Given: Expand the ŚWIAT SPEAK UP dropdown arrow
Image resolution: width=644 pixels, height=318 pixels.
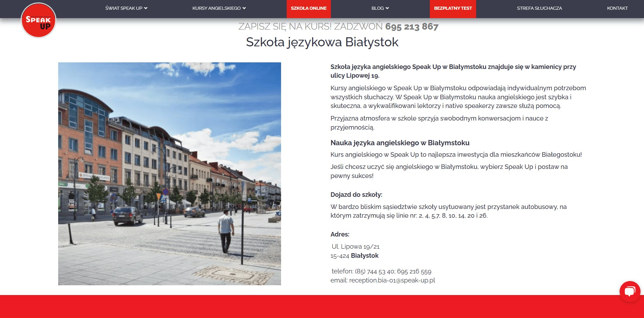Looking at the screenshot, I should pyautogui.click(x=146, y=8).
